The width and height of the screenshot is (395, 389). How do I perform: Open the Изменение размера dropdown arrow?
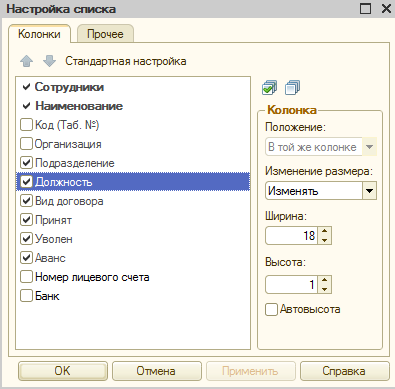click(x=369, y=191)
